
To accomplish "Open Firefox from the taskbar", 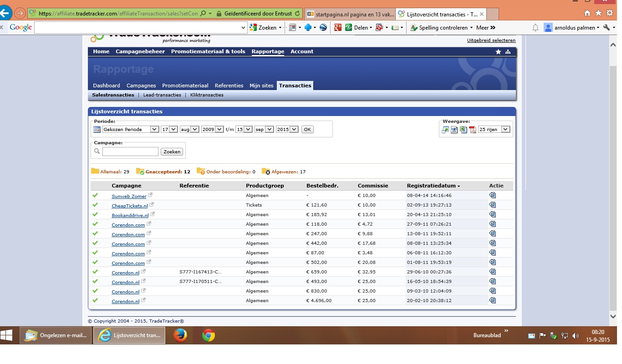I will tap(180, 336).
